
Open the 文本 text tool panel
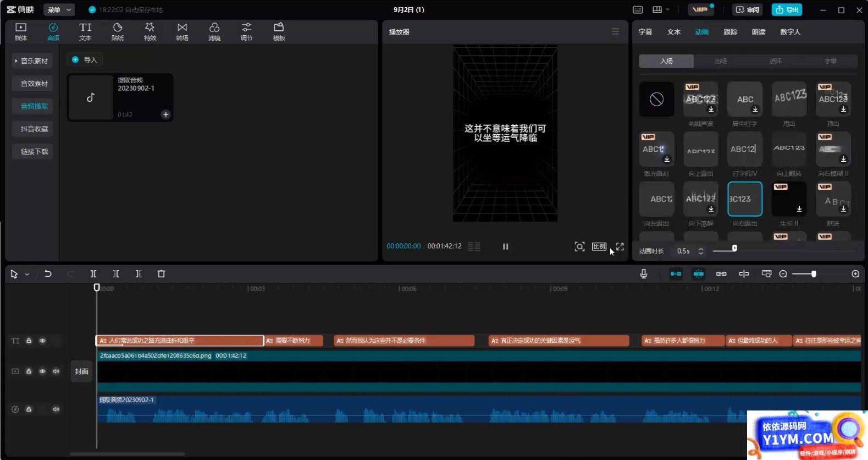tap(85, 32)
